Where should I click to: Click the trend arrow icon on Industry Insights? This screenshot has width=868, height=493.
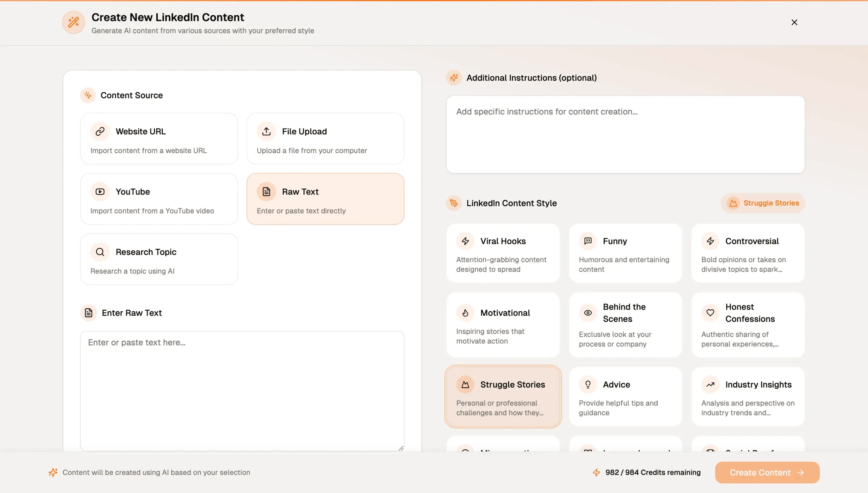tap(711, 385)
